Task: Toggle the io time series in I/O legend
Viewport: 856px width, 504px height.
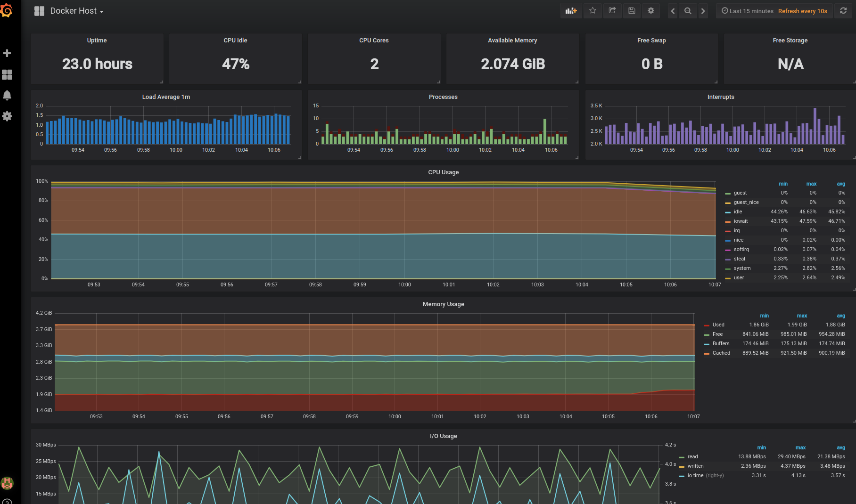Action: point(695,476)
